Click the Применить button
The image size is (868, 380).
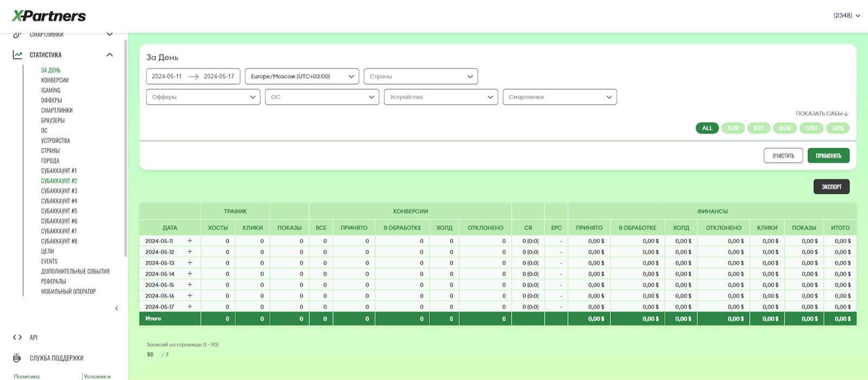coord(828,156)
